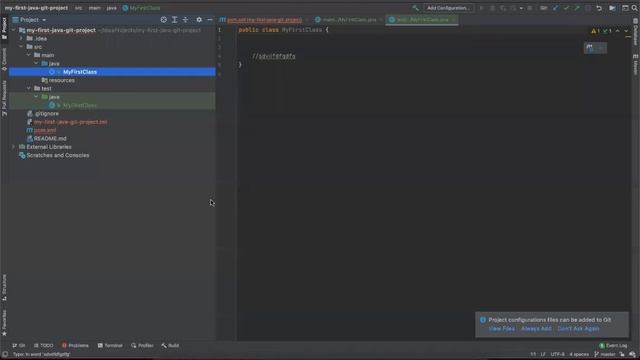
Task: Jump to previous highlighted error arrow
Action: point(617,31)
